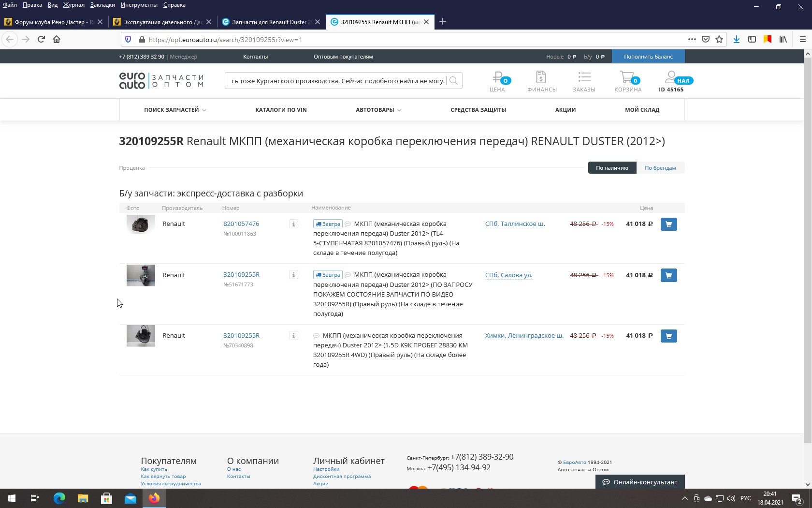812x508 pixels.
Task: Open File Explorer from taskbar
Action: click(x=83, y=498)
